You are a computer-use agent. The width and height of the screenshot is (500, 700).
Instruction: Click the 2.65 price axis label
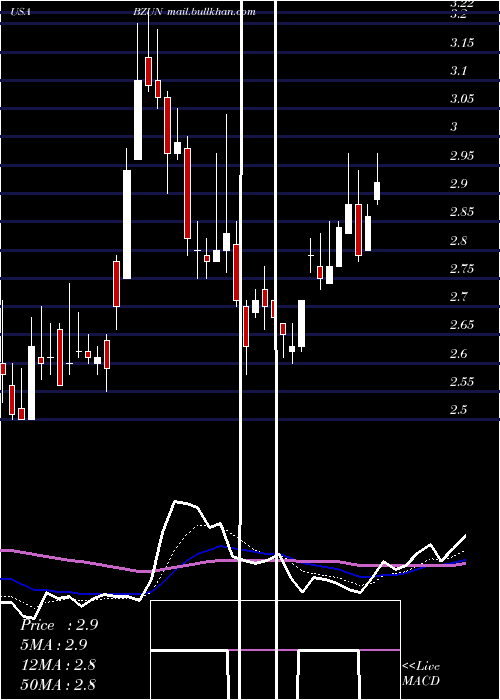(x=462, y=326)
